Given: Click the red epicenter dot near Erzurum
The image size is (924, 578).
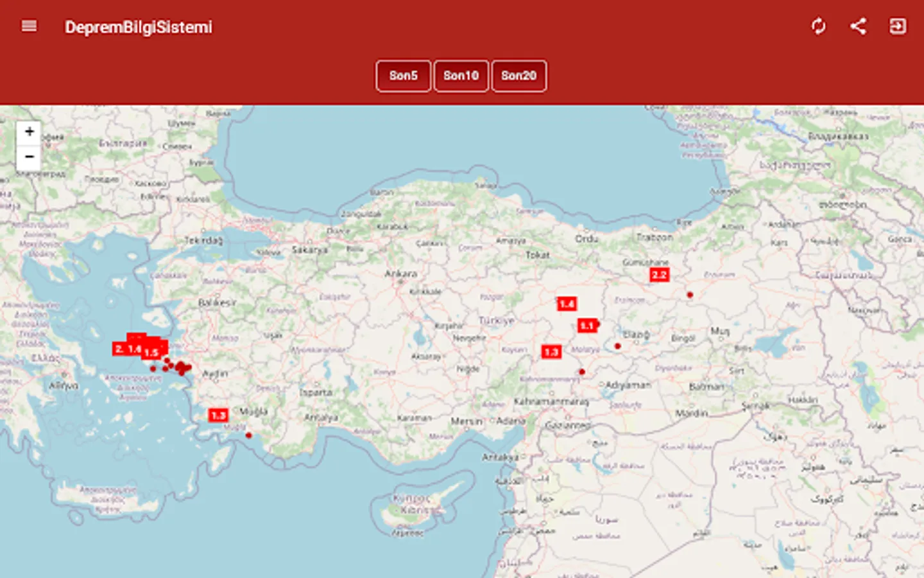Looking at the screenshot, I should [690, 295].
